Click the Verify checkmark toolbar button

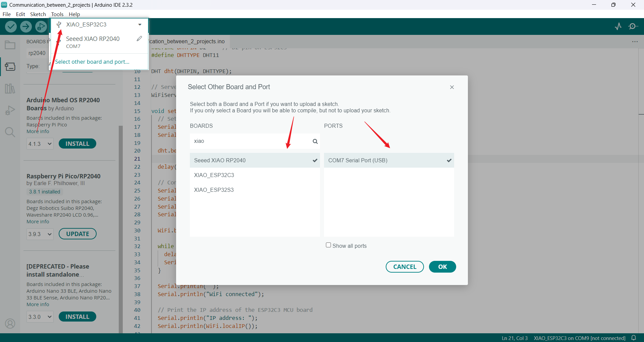pos(11,26)
